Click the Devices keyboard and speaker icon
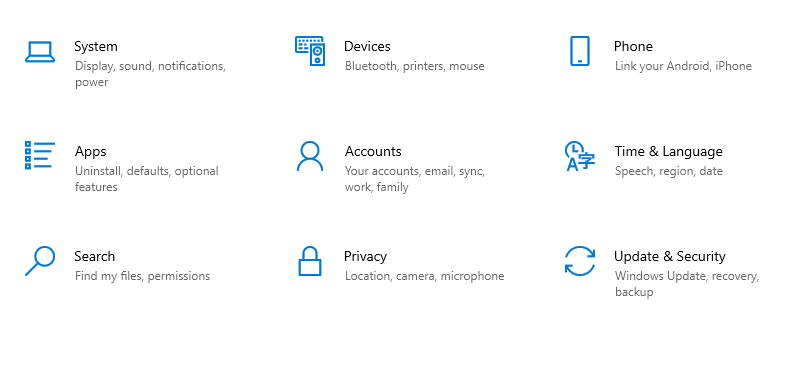 coord(310,51)
